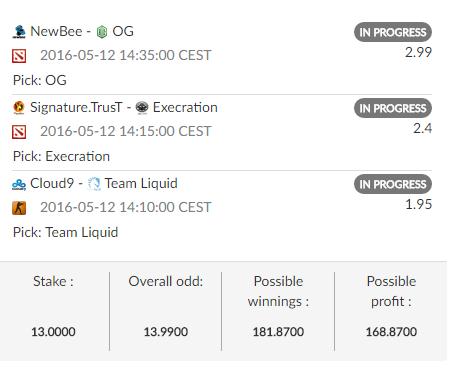Click In Progress badge for Cloud9 match
The height and width of the screenshot is (387, 464).
[393, 184]
